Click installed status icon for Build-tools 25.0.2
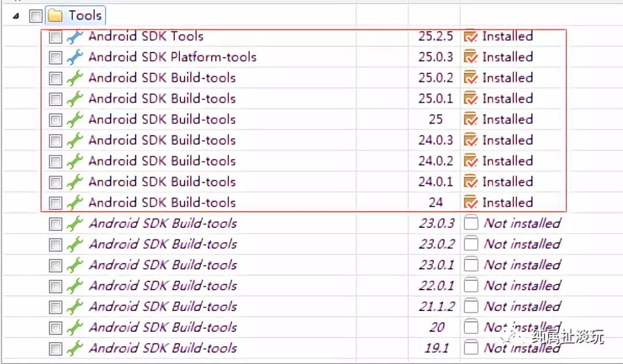Image resolution: width=623 pixels, height=364 pixels. click(x=471, y=77)
